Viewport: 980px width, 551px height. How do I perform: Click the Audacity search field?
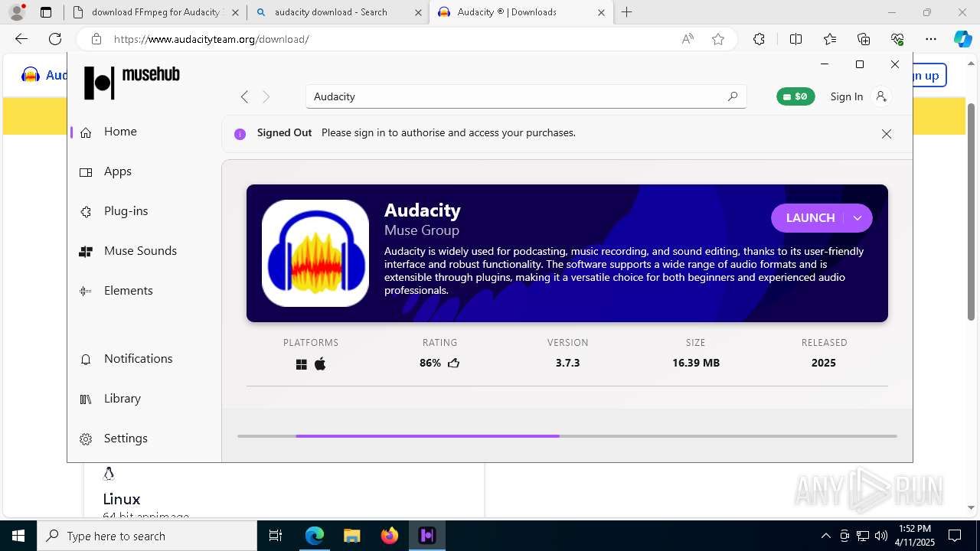526,96
